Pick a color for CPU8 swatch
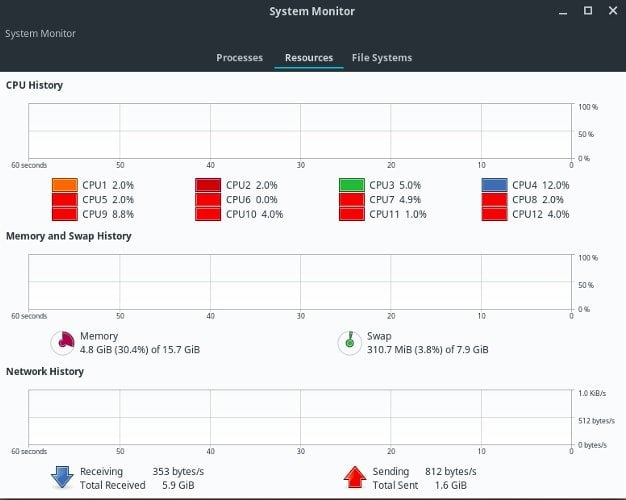Viewport: 626px width, 500px height. [495, 199]
